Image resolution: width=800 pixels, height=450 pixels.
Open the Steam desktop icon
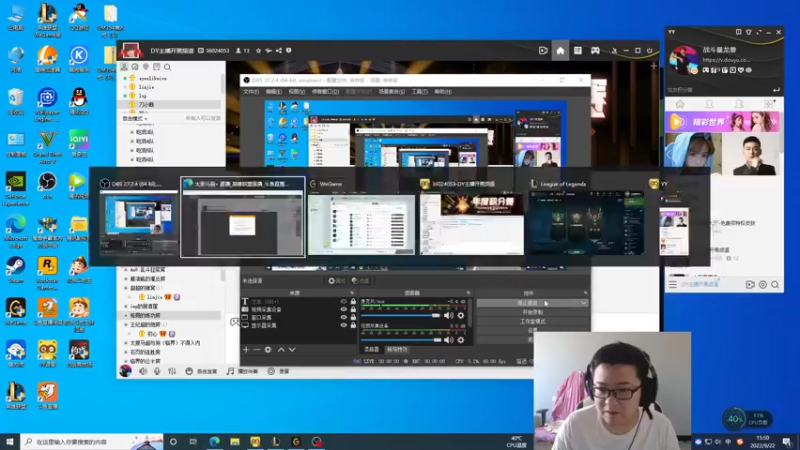pos(16,270)
